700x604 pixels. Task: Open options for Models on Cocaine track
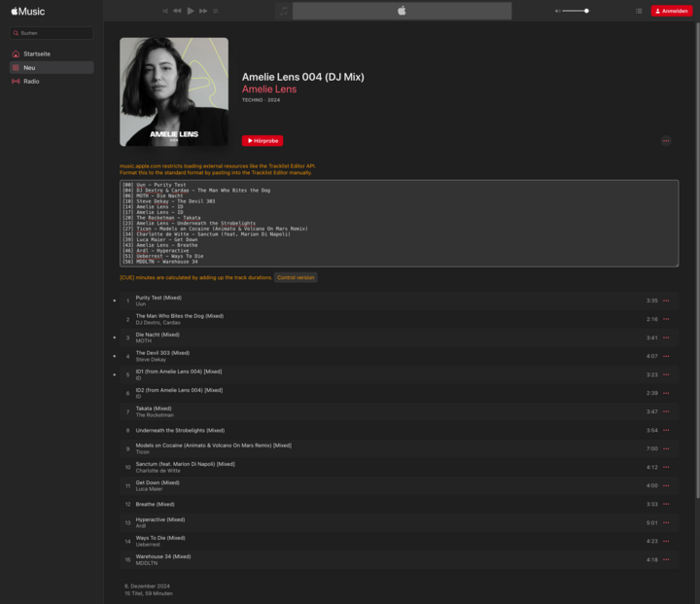pos(666,448)
